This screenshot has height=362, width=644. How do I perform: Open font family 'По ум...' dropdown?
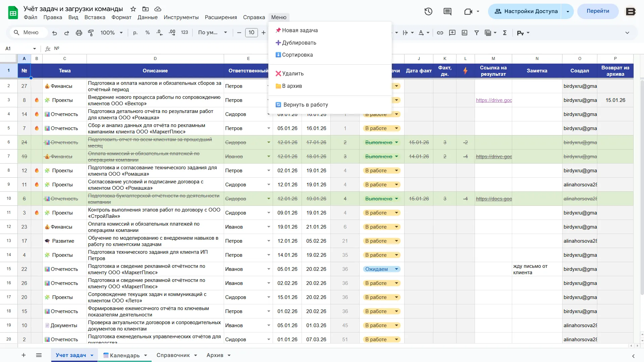pyautogui.click(x=213, y=33)
